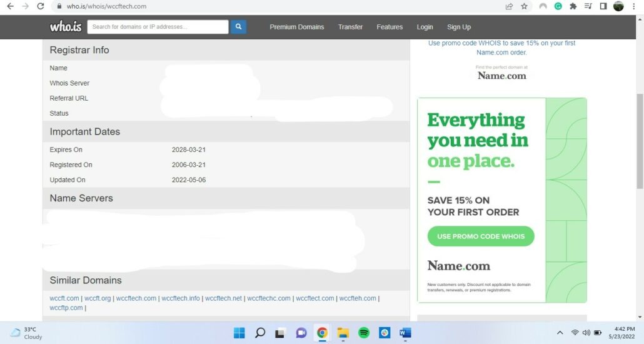Screen dimensions: 644x344
Task: Open the Sign Up page
Action: (459, 27)
